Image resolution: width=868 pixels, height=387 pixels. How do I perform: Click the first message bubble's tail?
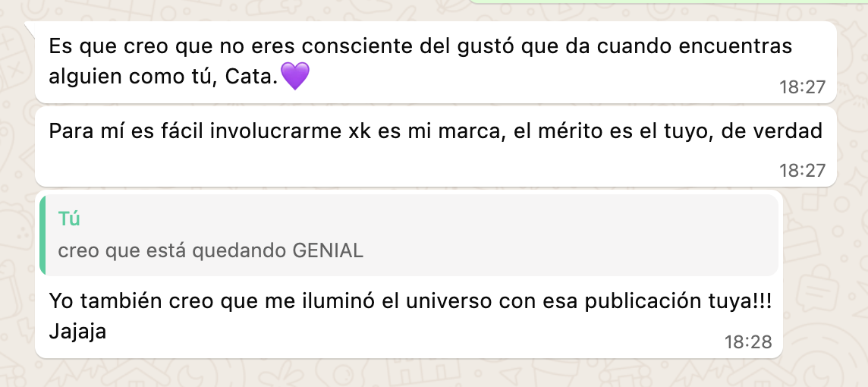click(30, 27)
